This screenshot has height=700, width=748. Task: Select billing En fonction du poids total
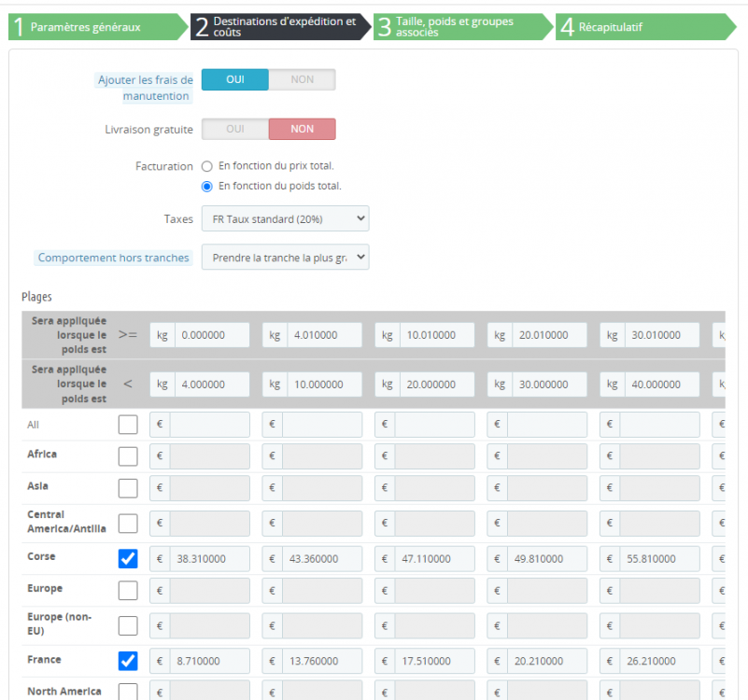coord(207,187)
